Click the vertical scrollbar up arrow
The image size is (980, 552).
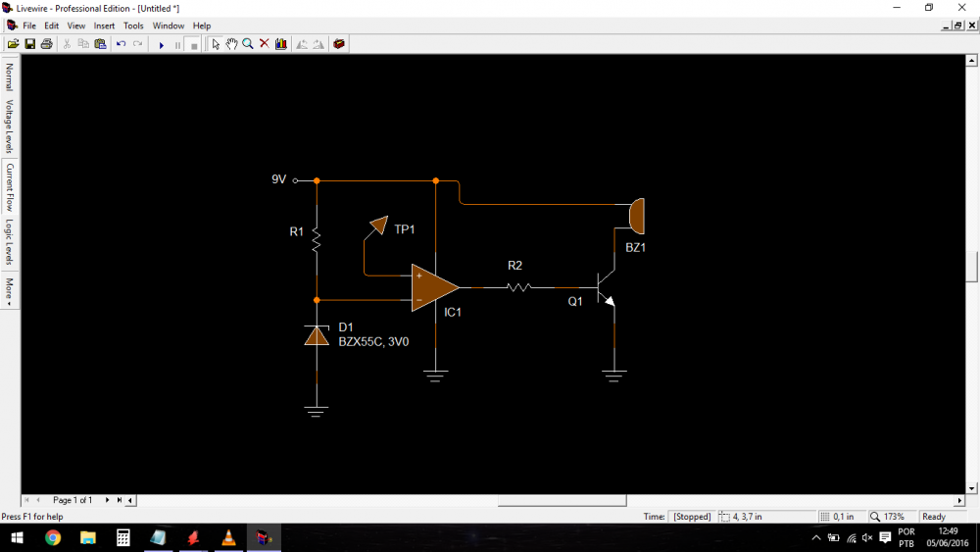(971, 61)
